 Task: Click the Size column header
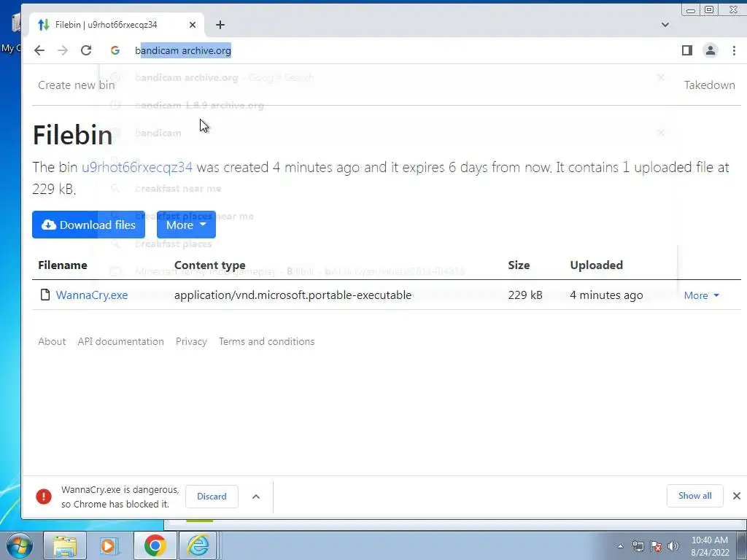[x=519, y=265]
